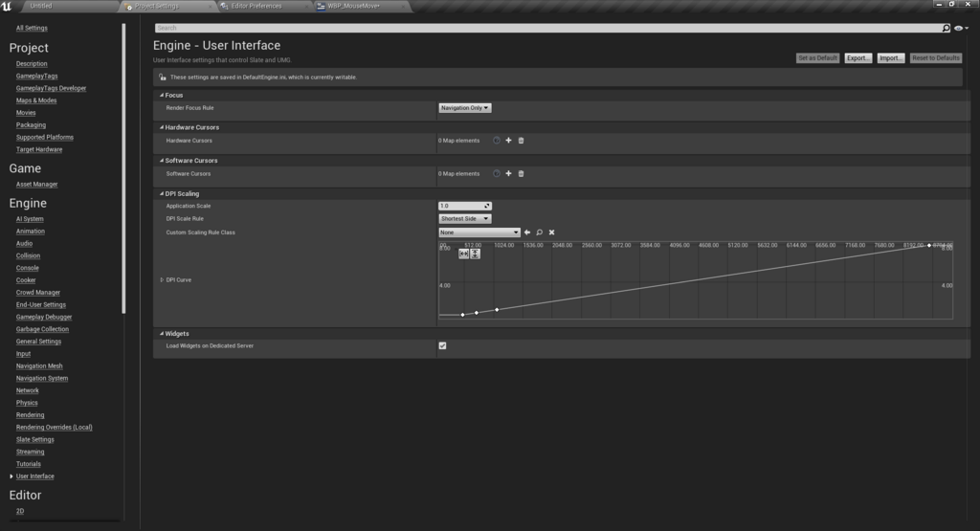Open All Settings link
The height and width of the screenshot is (531, 980).
(32, 28)
